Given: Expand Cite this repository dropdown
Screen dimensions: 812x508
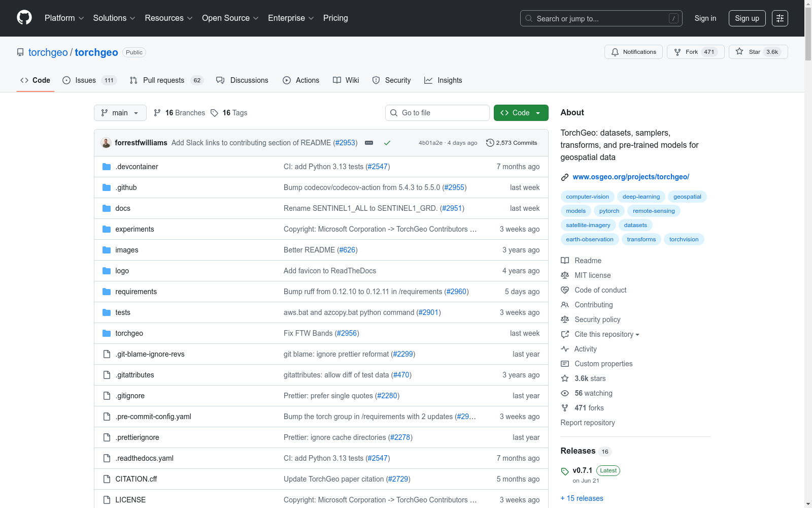Looking at the screenshot, I should [607, 334].
